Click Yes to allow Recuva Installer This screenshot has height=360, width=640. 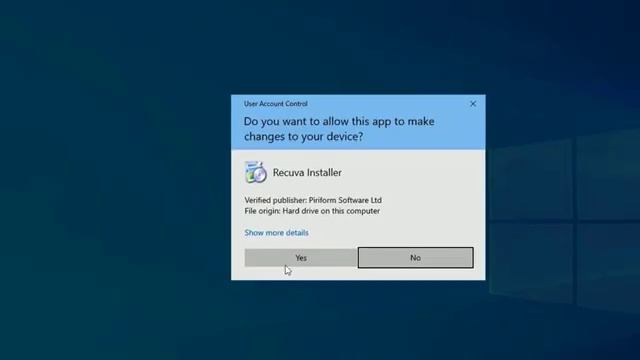(301, 258)
